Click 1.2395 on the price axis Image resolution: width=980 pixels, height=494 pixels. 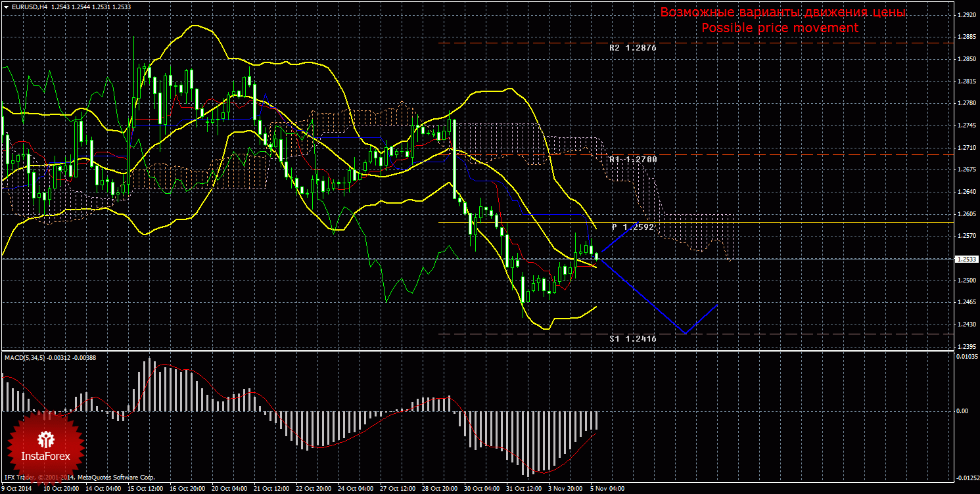965,346
